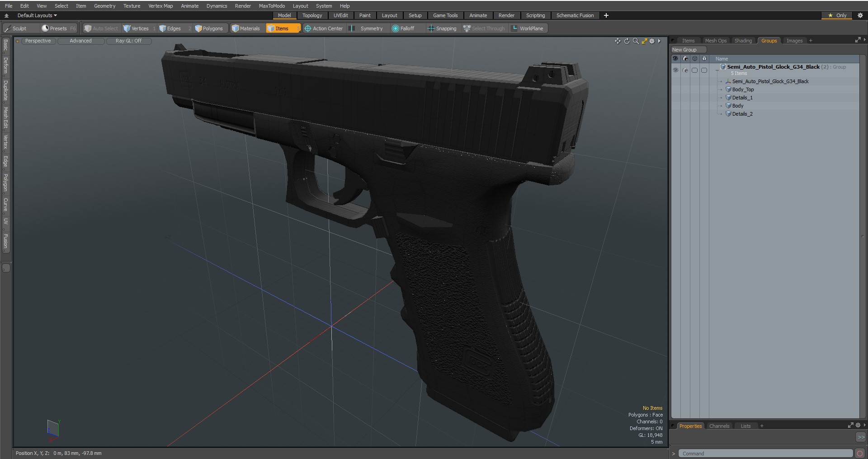The image size is (868, 459).
Task: Click the eye visibility column header
Action: click(675, 59)
